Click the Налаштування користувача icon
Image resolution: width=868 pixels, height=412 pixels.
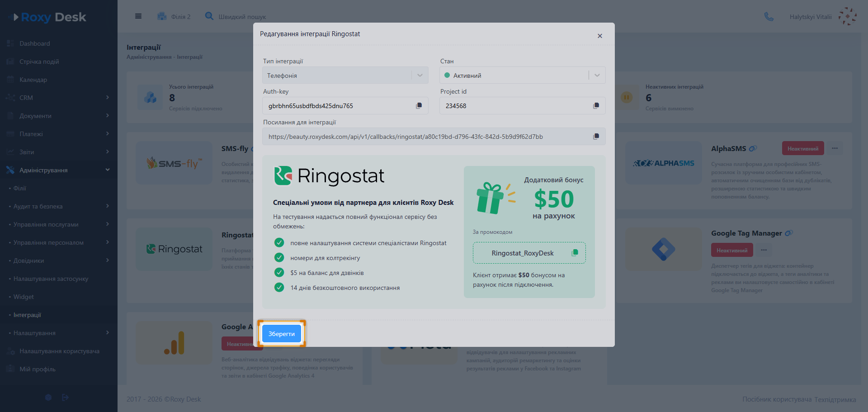click(x=10, y=351)
